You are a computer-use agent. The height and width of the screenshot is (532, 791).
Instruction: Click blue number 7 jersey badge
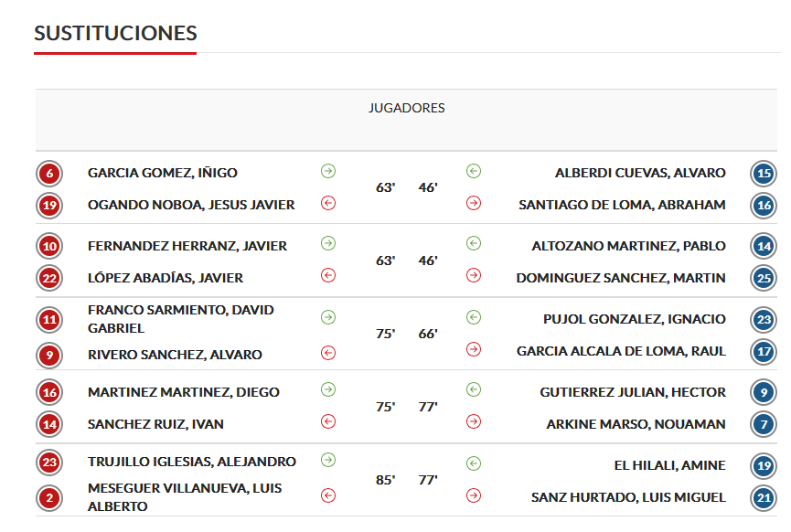coord(764,425)
